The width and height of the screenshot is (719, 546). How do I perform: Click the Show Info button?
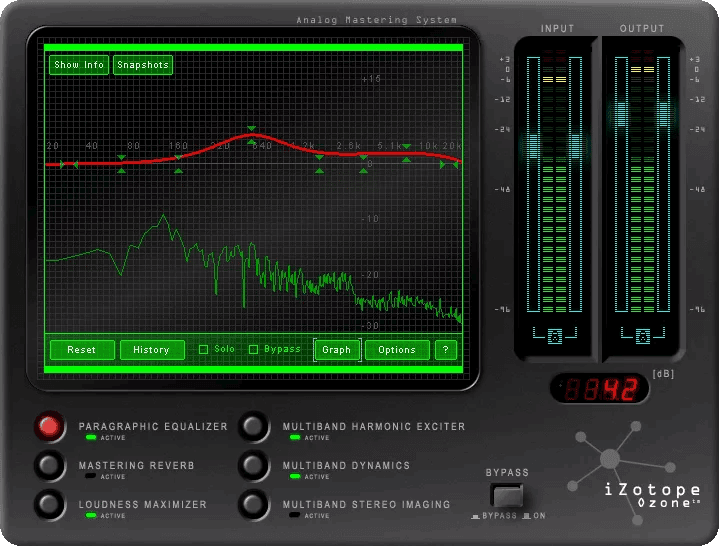coord(79,65)
